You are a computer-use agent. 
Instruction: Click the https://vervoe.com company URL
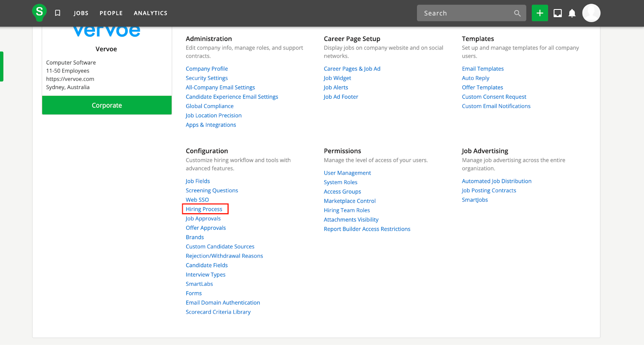[x=70, y=79]
